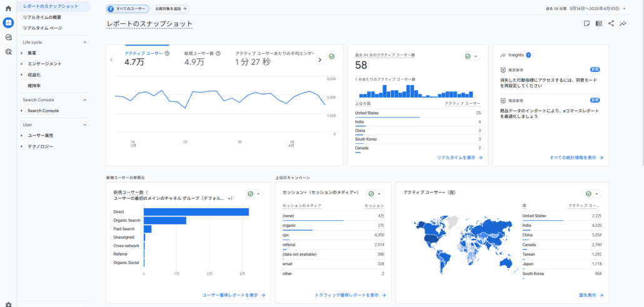Viewport: 644px width, 307px height.
Task: Click the United States row in realtime table
Action: [x=418, y=113]
